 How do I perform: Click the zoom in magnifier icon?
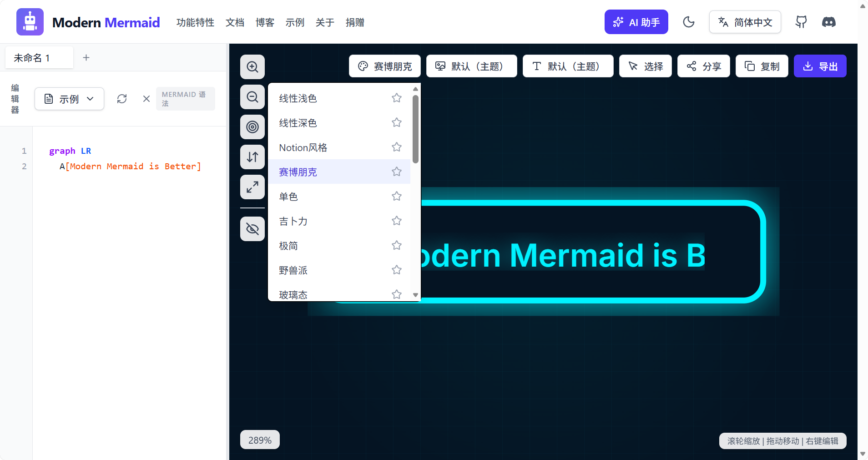pyautogui.click(x=252, y=67)
